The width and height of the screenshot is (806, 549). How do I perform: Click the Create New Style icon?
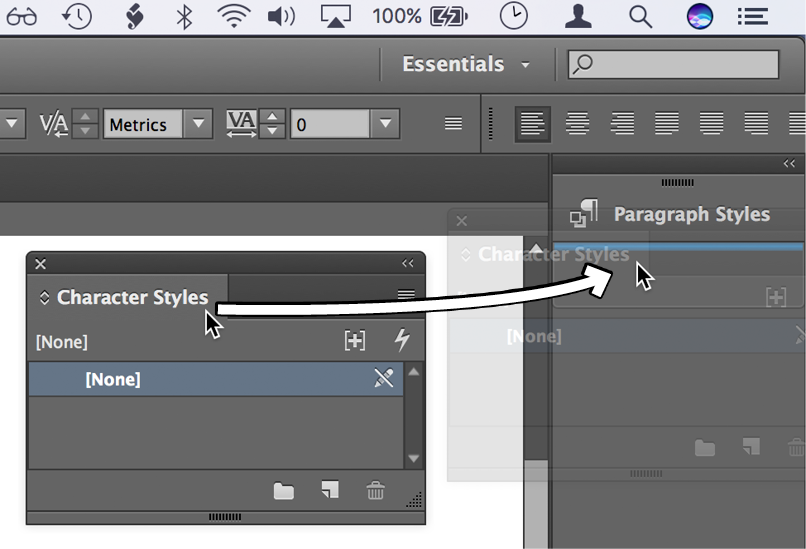tap(354, 341)
